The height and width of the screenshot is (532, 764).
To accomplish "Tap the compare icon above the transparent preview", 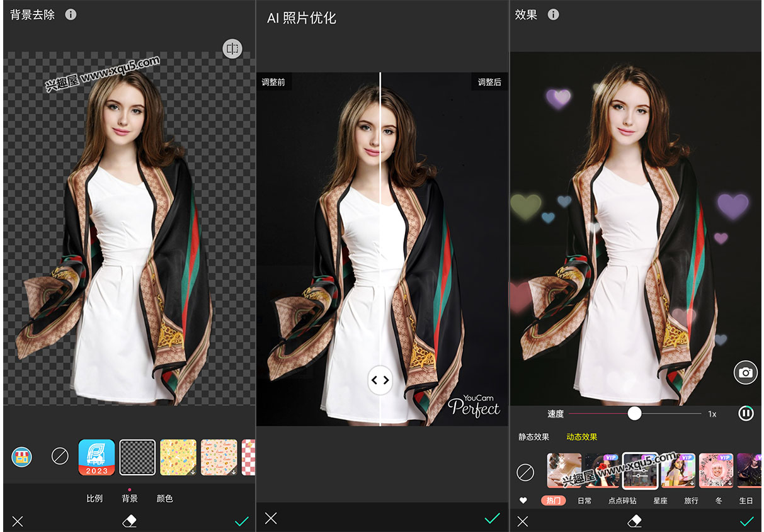I will pyautogui.click(x=232, y=49).
